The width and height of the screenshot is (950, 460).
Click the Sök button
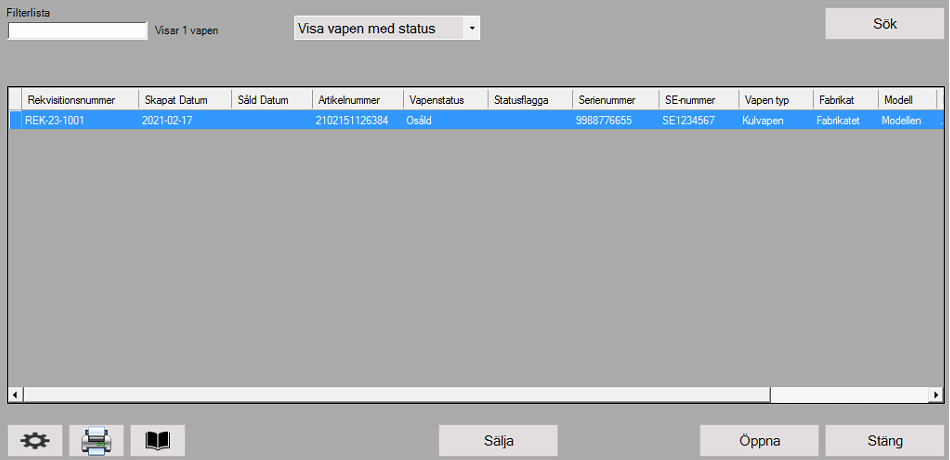884,24
